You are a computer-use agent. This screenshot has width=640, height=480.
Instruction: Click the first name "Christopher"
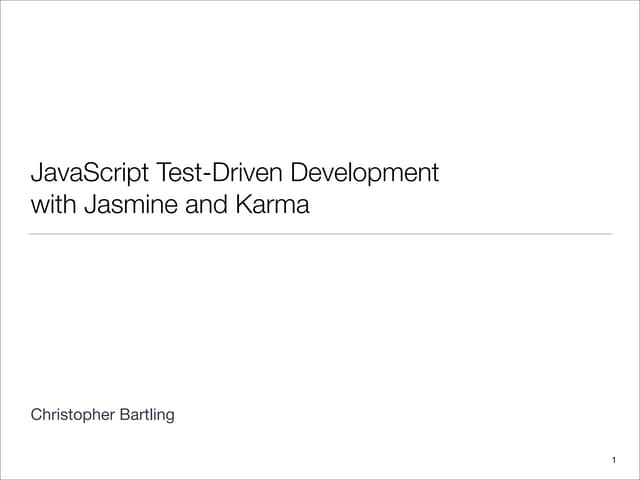tap(75, 415)
